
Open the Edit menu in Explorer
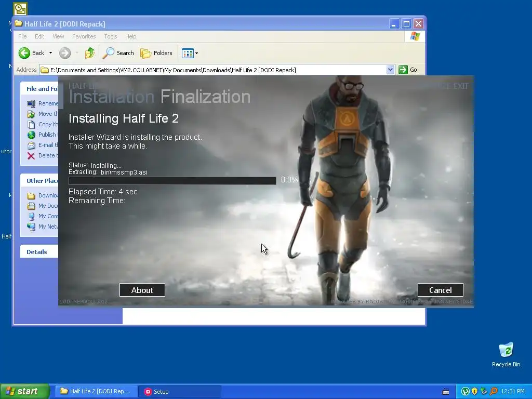point(39,36)
